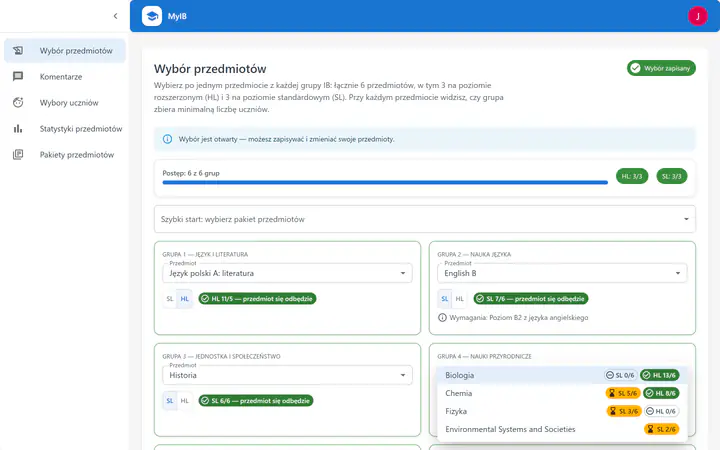Open Statystyki przedmiotów page
Image resolution: width=720 pixels, height=450 pixels.
click(x=65, y=129)
